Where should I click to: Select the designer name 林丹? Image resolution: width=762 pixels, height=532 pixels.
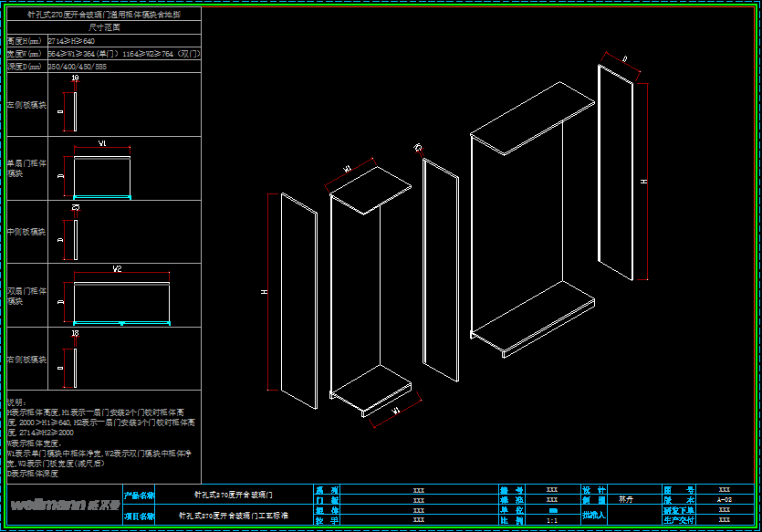click(625, 499)
